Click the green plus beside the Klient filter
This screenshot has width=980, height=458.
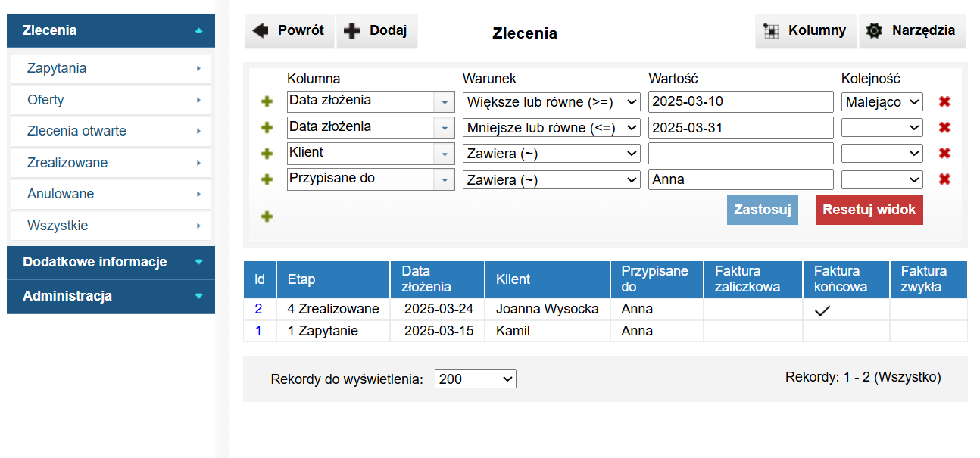tap(267, 154)
